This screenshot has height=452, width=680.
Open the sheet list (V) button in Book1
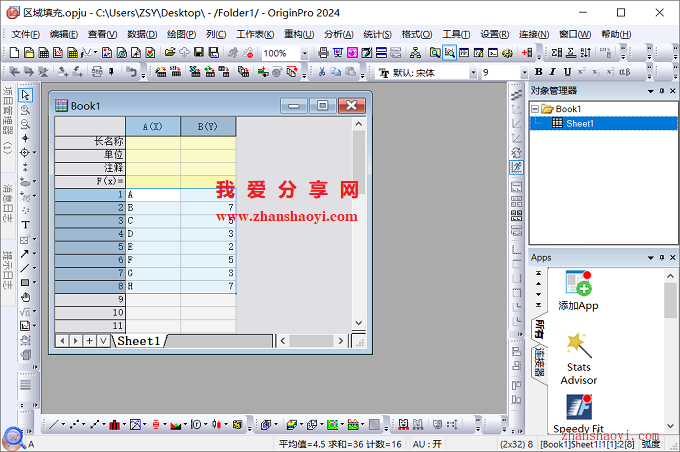pos(103,341)
